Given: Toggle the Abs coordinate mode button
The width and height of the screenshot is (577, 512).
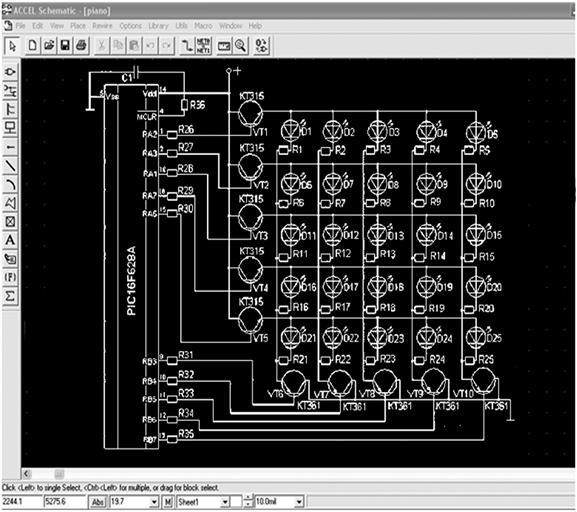Looking at the screenshot, I should (x=98, y=502).
